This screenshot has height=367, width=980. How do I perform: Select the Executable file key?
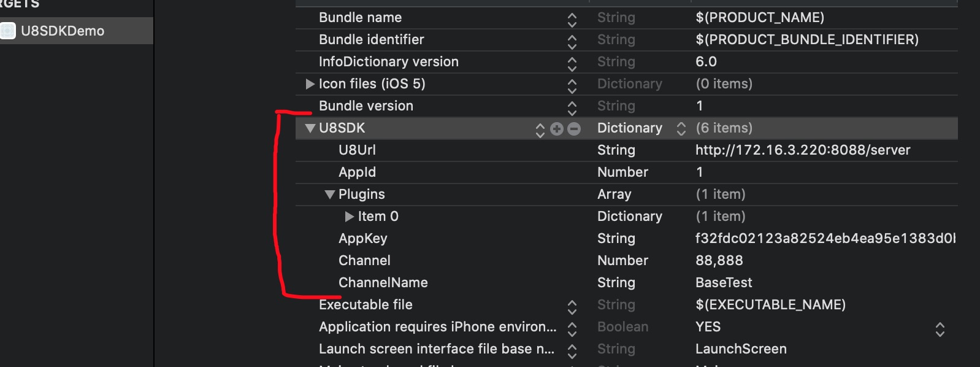366,305
